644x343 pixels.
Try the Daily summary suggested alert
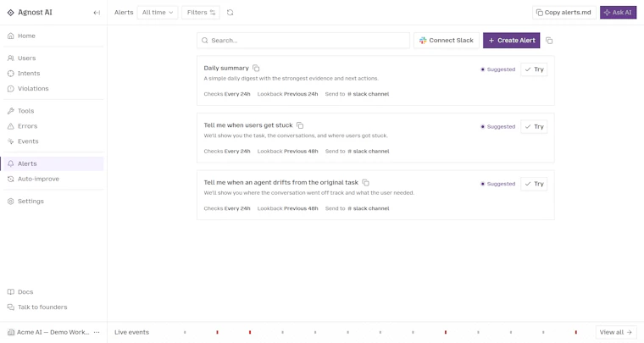(x=534, y=69)
